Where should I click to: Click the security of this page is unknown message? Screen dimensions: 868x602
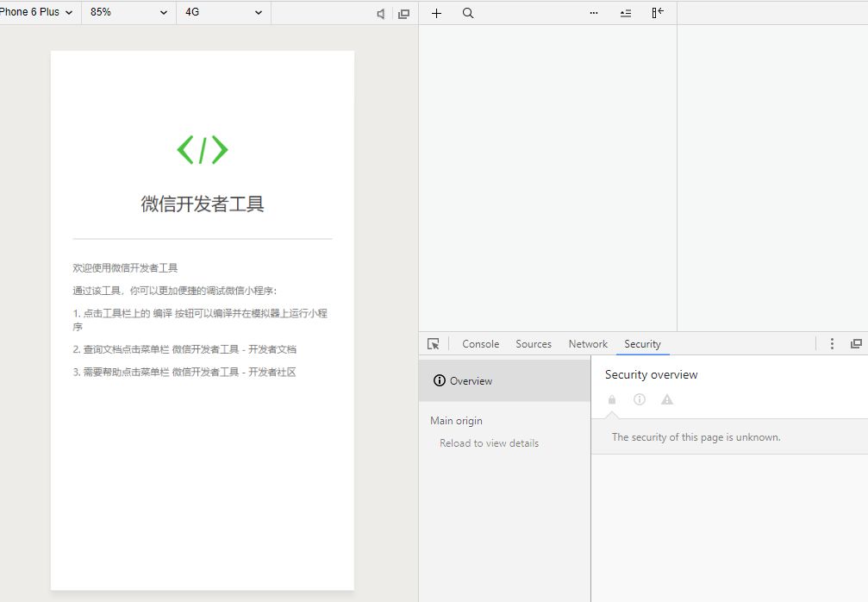[x=696, y=437]
